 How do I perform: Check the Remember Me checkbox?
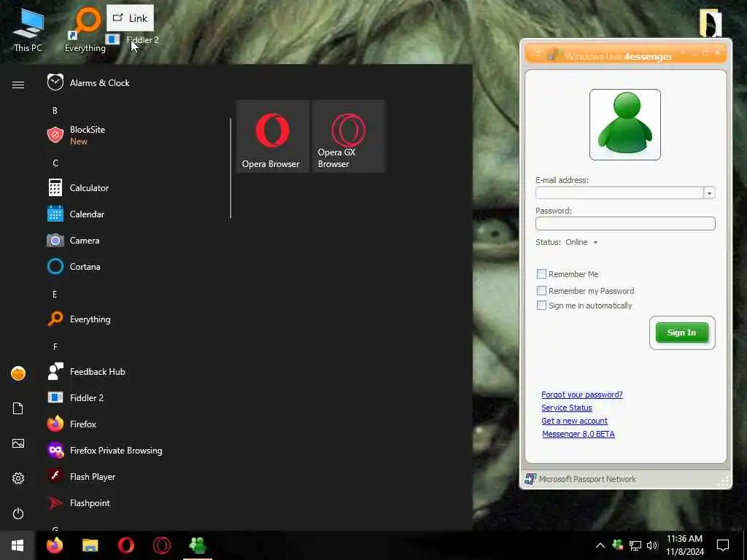coord(541,274)
